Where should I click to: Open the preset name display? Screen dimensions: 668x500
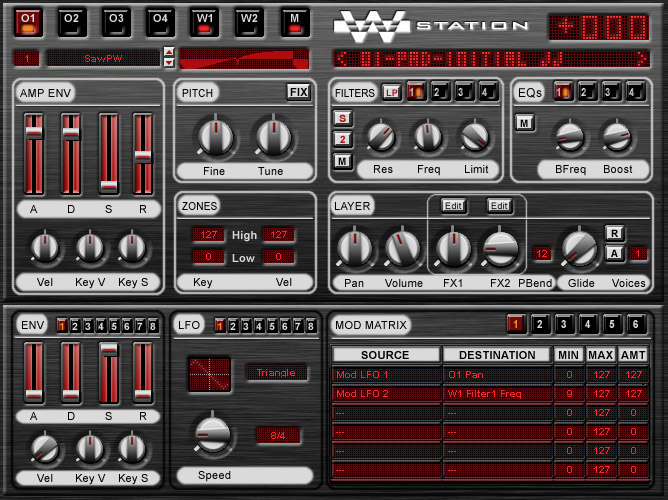492,59
